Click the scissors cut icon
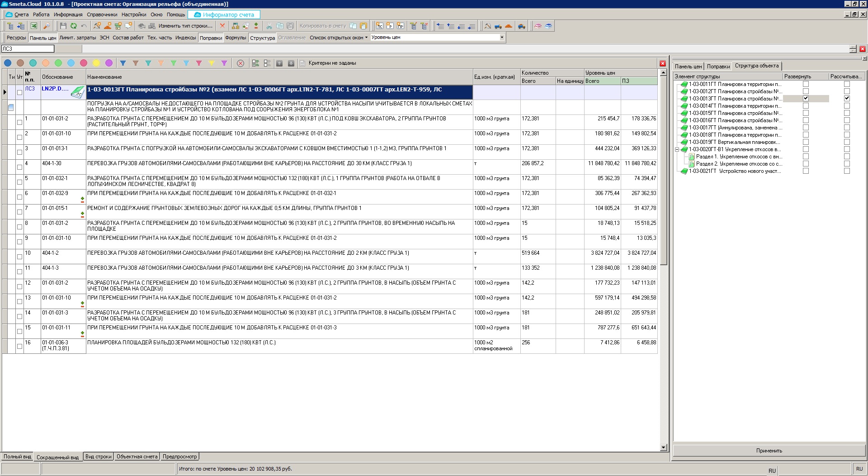Image resolution: width=868 pixels, height=476 pixels. (x=269, y=26)
